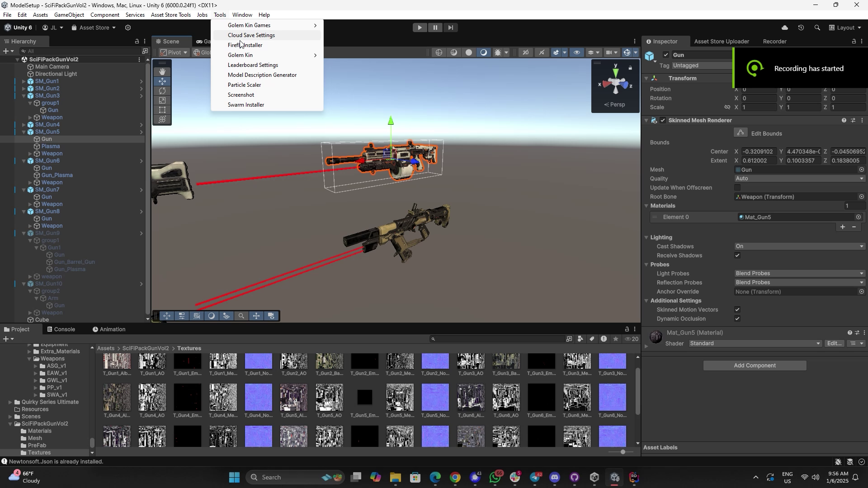The image size is (868, 488).
Task: Lock the Inspector panel
Action: [854, 41]
